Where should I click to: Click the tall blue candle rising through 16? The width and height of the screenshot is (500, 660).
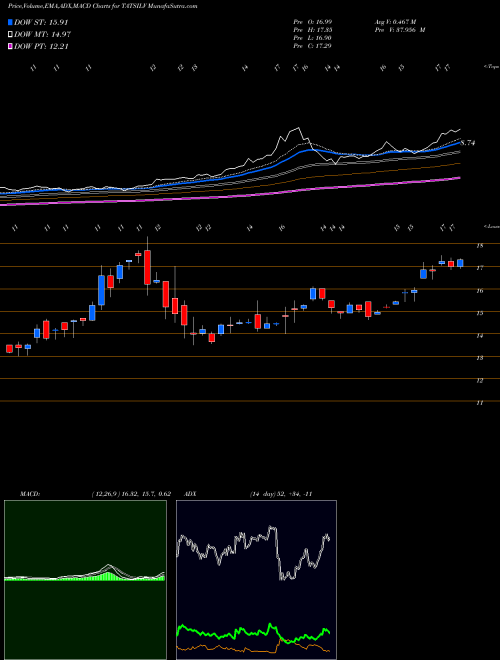click(101, 290)
